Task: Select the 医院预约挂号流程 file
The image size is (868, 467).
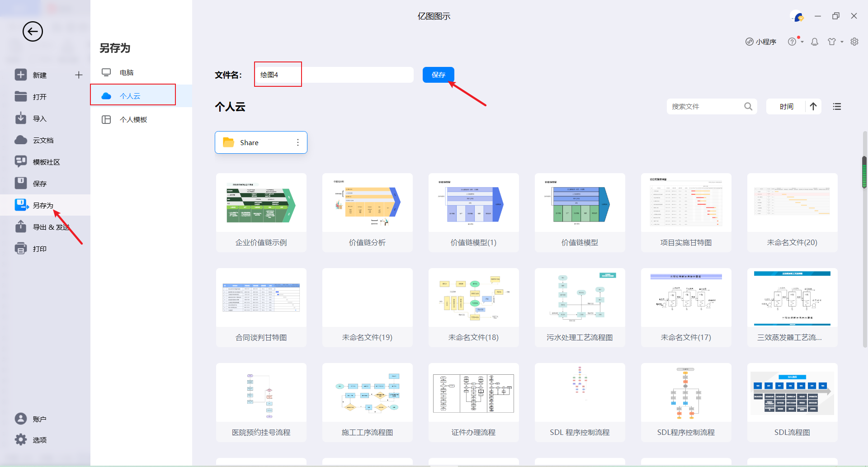Action: click(x=261, y=402)
